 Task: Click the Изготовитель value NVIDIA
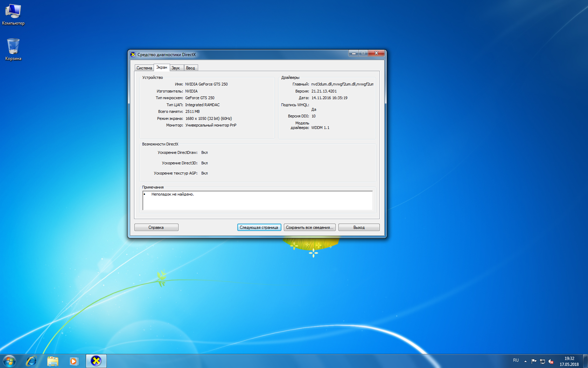pos(191,91)
